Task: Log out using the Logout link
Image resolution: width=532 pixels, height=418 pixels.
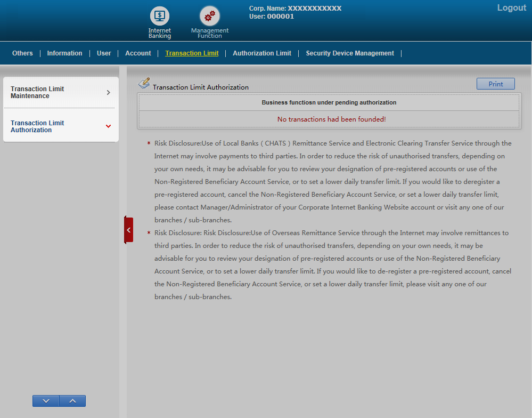Action: [x=511, y=8]
